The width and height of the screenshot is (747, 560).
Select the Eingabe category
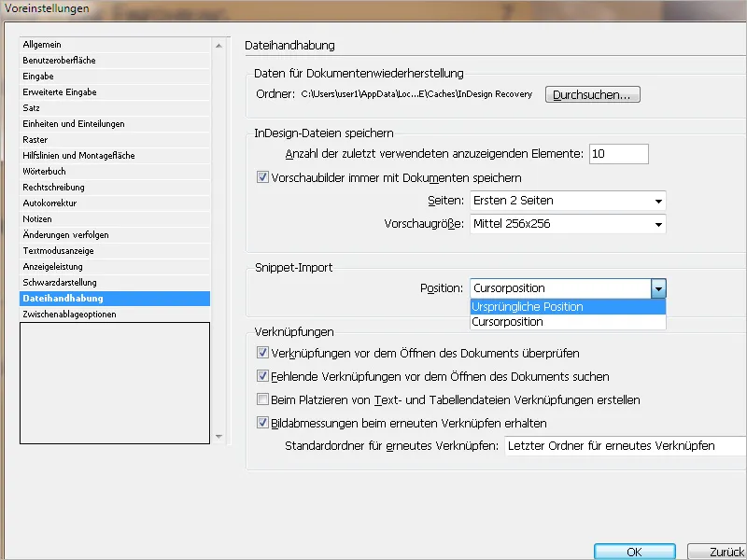click(115, 77)
